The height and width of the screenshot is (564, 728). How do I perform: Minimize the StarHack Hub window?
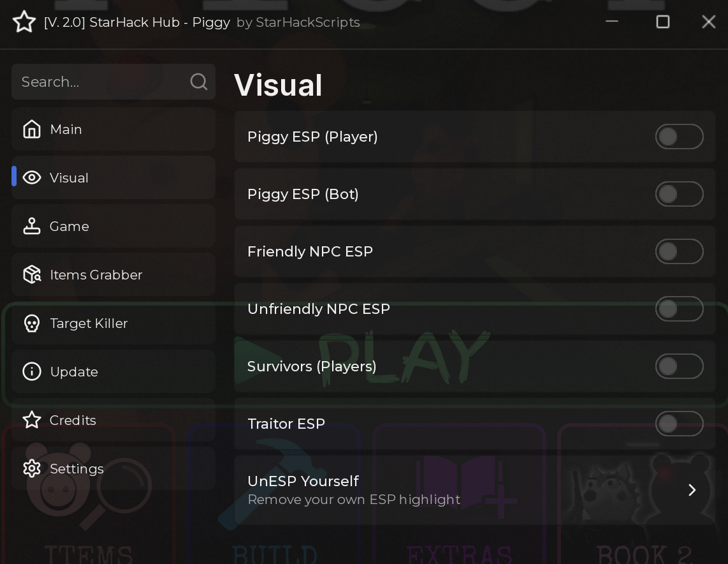[612, 21]
